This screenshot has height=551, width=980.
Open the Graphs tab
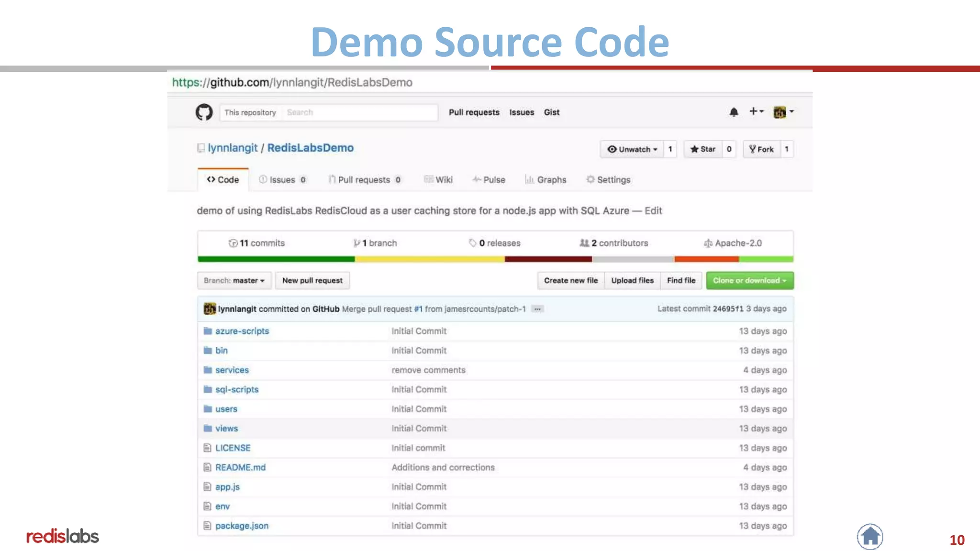tap(546, 180)
